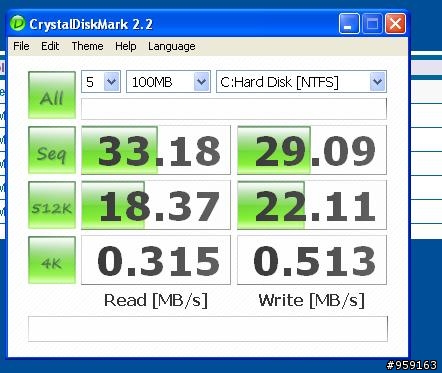Select the 512K read result 18.37
442x373 pixels.
156,205
